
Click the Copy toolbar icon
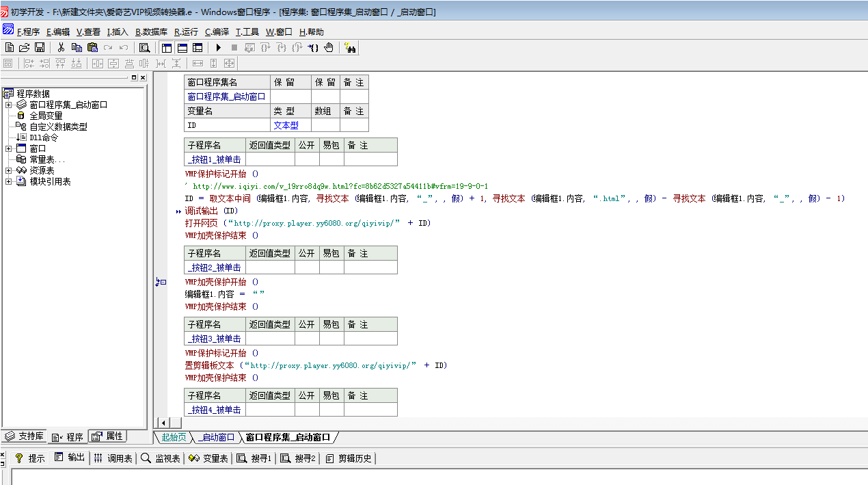77,47
